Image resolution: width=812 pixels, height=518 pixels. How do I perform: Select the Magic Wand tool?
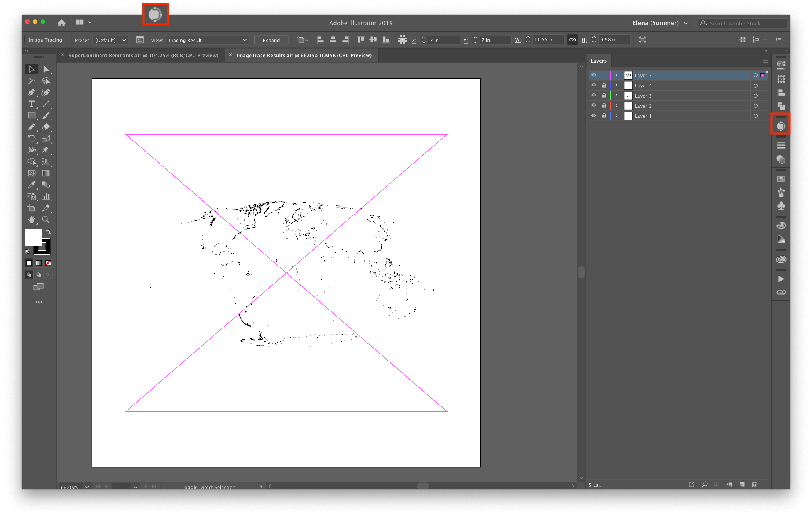(x=31, y=81)
